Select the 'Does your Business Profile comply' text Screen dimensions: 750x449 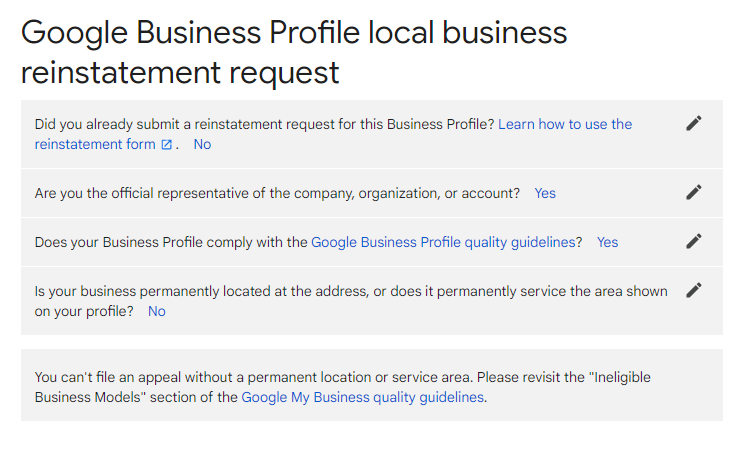click(x=171, y=242)
